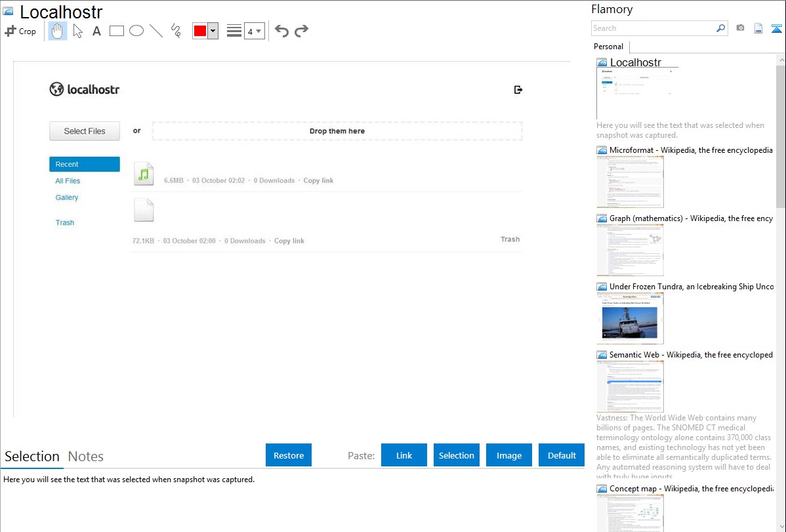Viewport: 786px width, 532px height.
Task: Switch to the Personal tab
Action: pyautogui.click(x=609, y=47)
